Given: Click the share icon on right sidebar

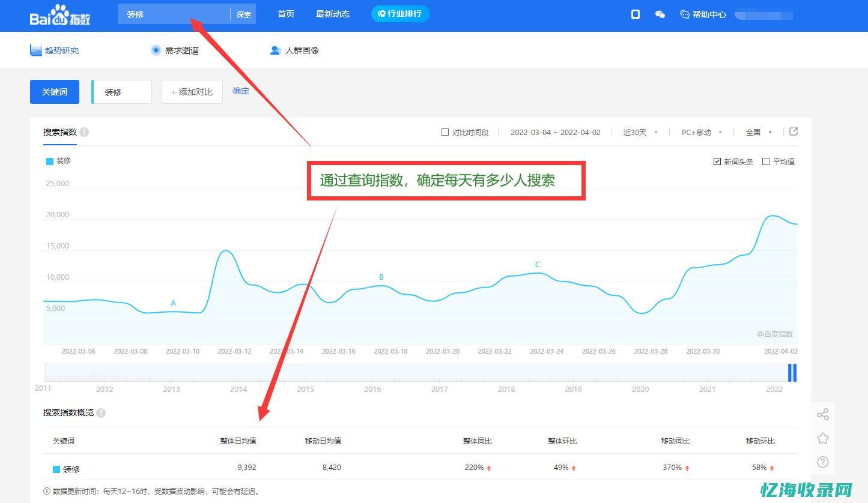Looking at the screenshot, I should tap(823, 414).
